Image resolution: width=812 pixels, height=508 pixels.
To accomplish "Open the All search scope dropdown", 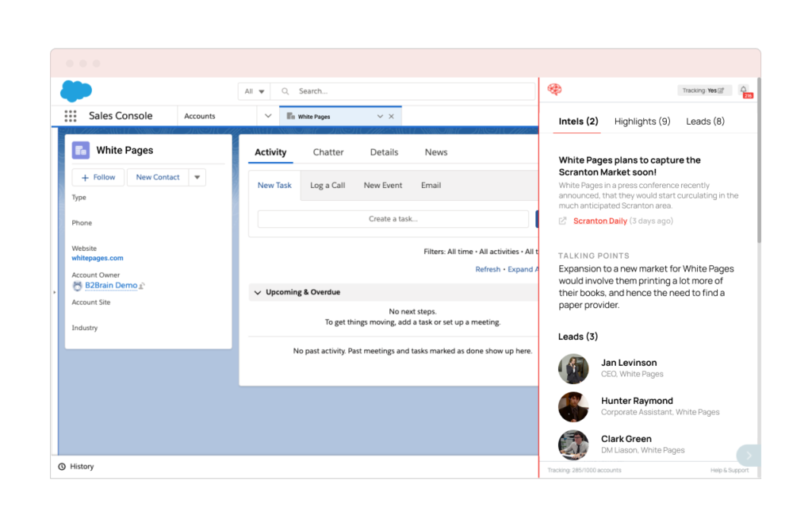I will tap(255, 91).
